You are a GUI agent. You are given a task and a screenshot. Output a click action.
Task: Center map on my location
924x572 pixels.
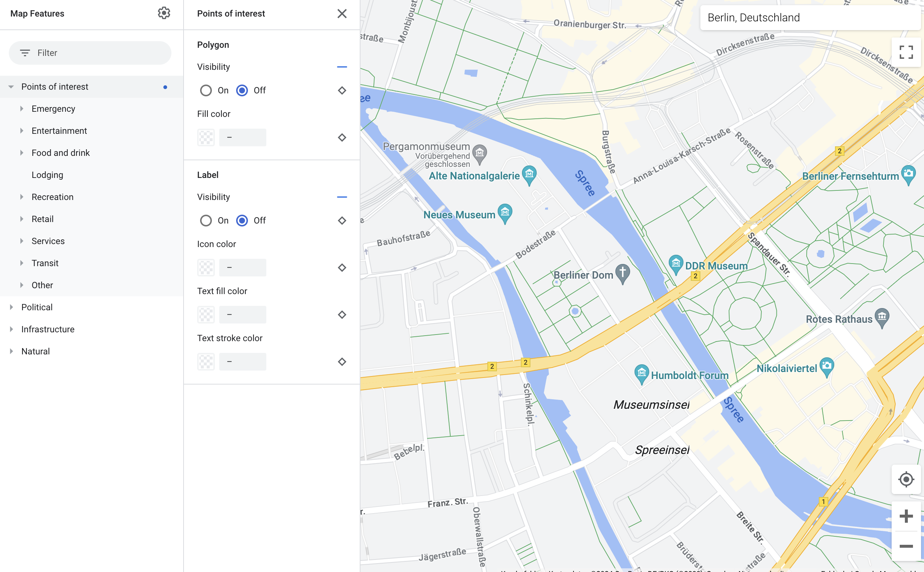[906, 479]
